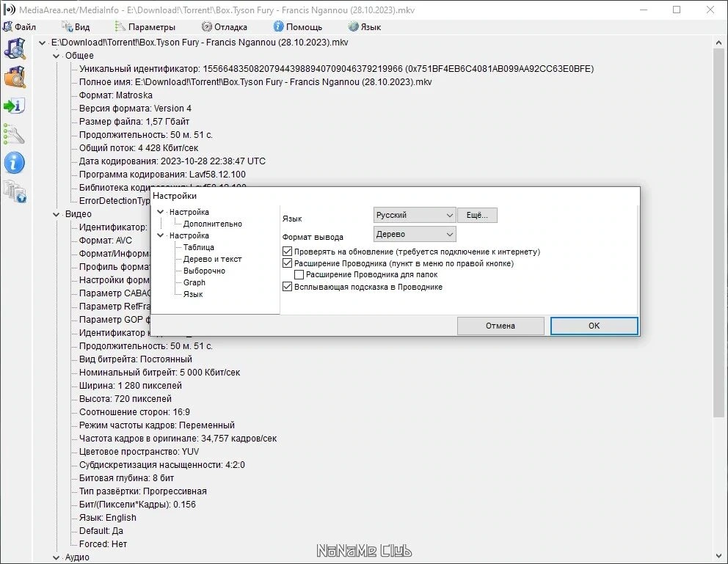Uncheck Проверять на обновление checkbox
This screenshot has height=564, width=728.
tap(288, 252)
